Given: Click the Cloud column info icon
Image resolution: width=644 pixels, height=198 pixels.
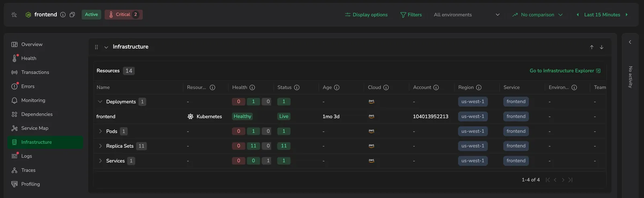Looking at the screenshot, I should [386, 87].
